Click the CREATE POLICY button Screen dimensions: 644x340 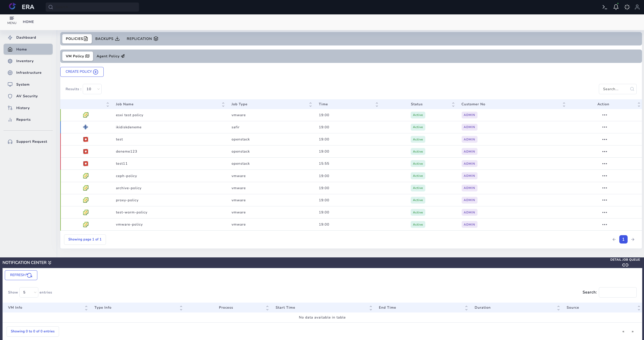pos(82,72)
